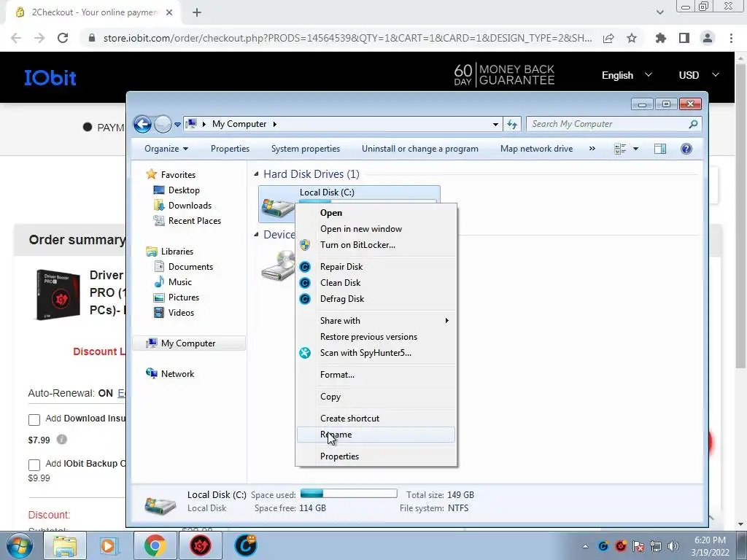The width and height of the screenshot is (747, 560).
Task: Expand the Share with submenu
Action: 376,321
